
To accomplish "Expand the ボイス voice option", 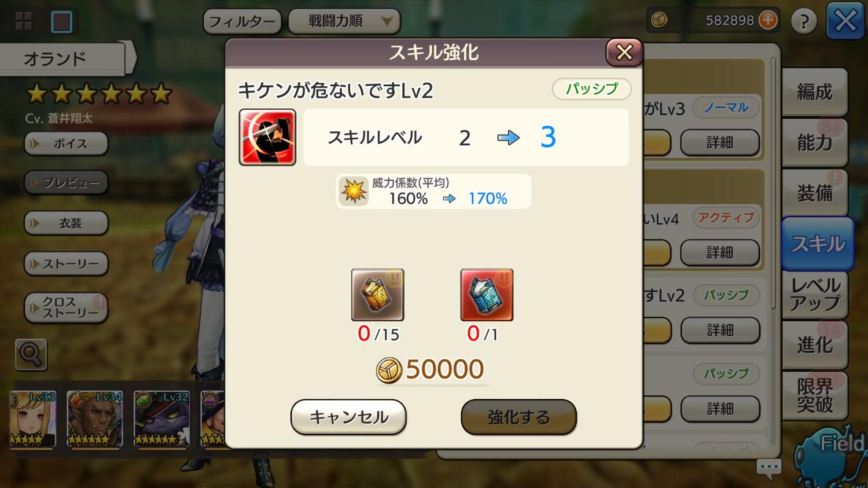I will pos(66,144).
